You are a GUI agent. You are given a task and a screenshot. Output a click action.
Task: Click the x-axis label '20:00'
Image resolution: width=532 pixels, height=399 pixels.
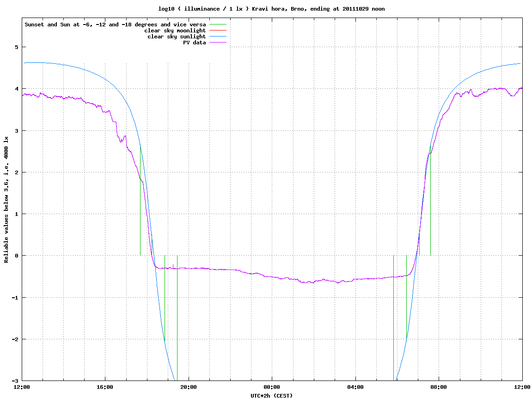189,387
